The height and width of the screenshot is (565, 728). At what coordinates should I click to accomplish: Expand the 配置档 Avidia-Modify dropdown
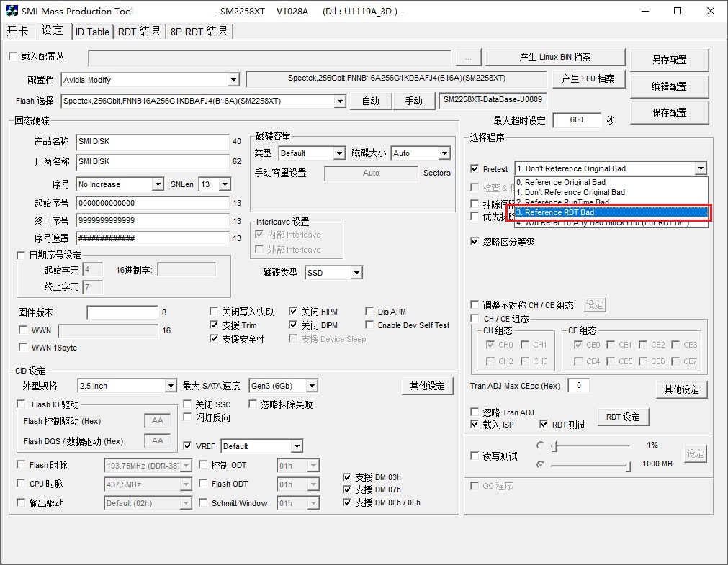[x=233, y=80]
